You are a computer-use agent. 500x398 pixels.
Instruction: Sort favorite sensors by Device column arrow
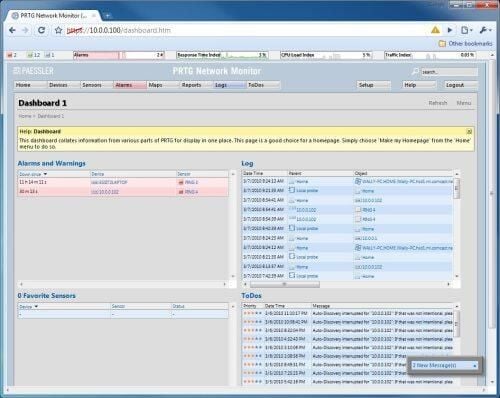click(x=36, y=306)
